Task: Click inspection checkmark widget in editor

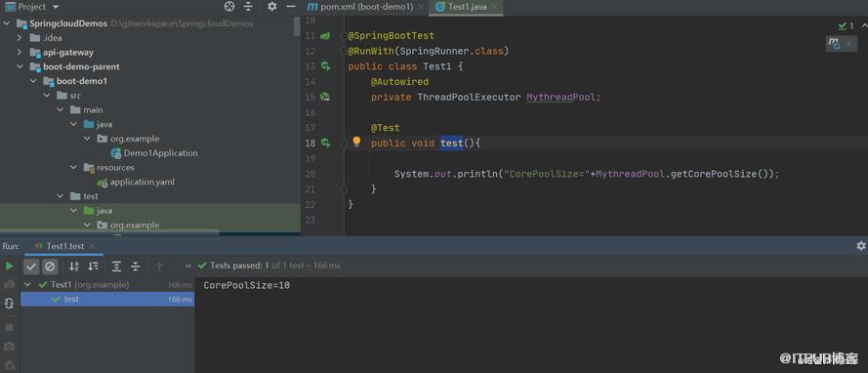Action: [846, 25]
